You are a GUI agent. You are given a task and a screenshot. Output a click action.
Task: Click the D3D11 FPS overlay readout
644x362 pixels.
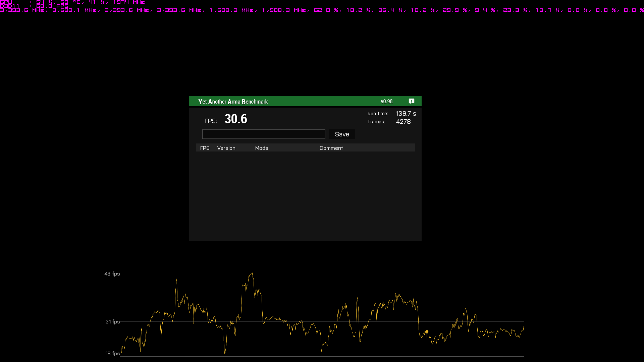[34, 6]
